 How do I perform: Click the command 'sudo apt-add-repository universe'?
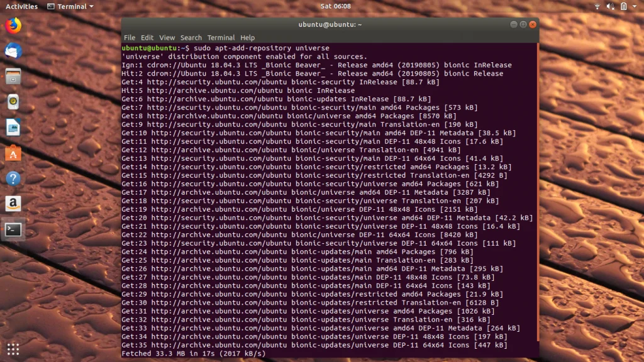(x=261, y=48)
